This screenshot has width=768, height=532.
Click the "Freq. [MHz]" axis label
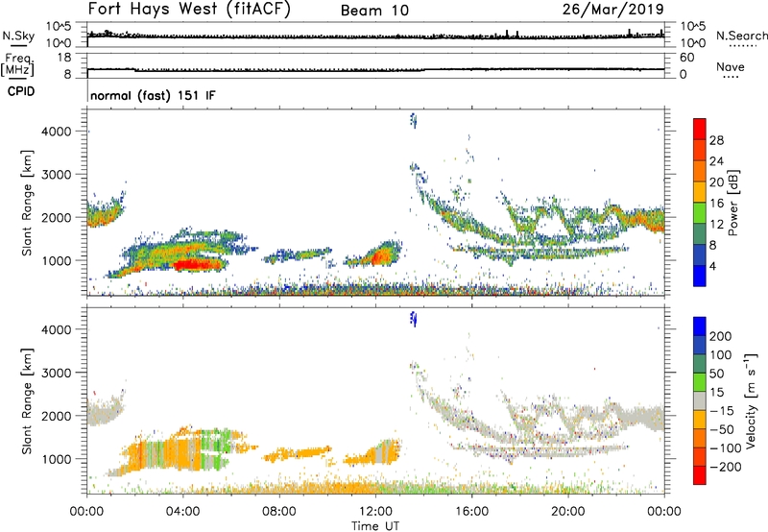click(17, 65)
